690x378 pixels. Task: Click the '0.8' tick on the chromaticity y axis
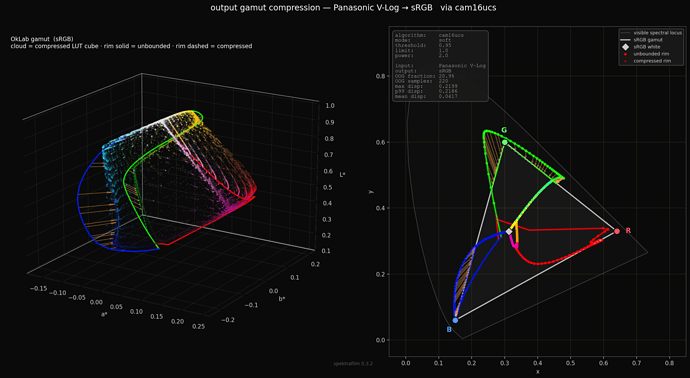point(381,76)
